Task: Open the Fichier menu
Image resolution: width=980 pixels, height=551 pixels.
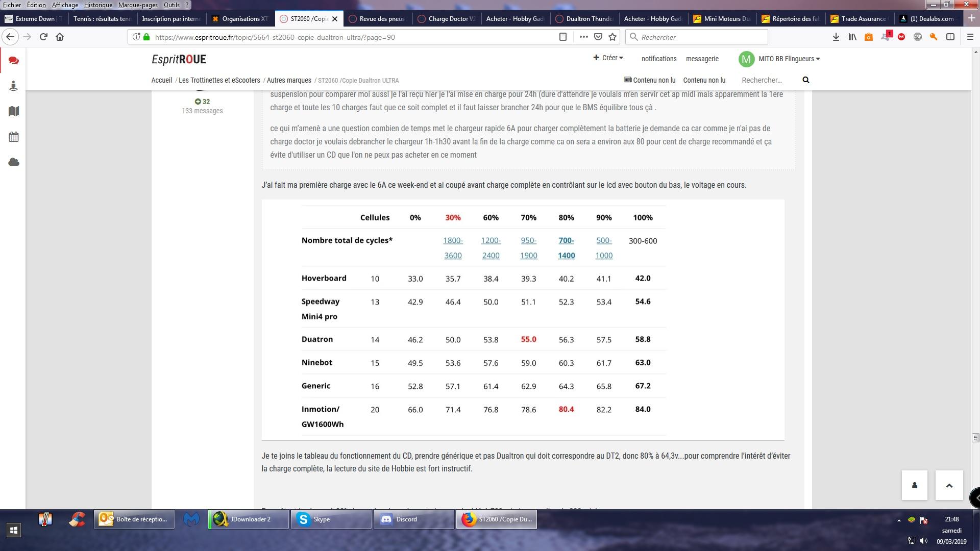Action: click(12, 5)
